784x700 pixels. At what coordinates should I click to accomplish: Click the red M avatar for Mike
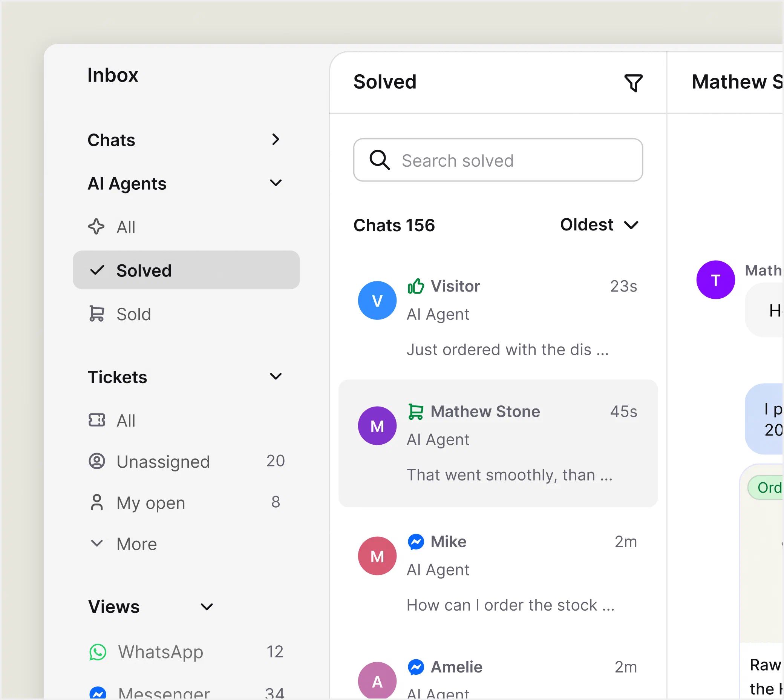coord(377,556)
